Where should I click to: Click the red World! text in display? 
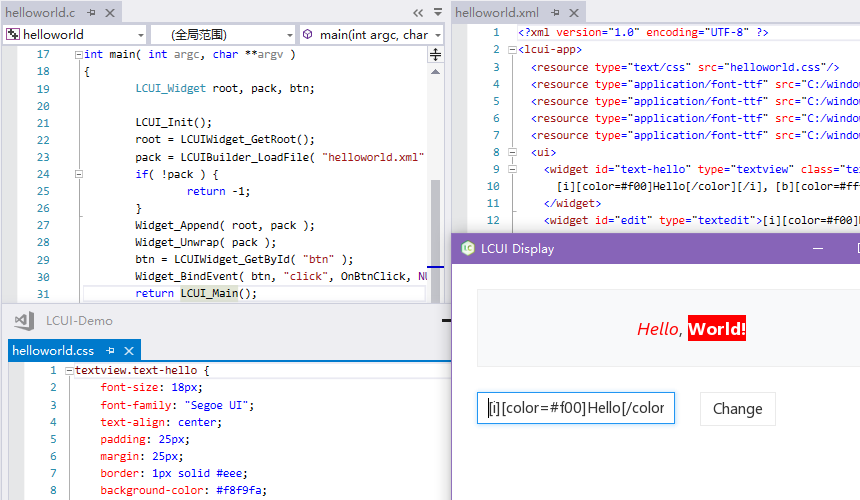(x=717, y=328)
